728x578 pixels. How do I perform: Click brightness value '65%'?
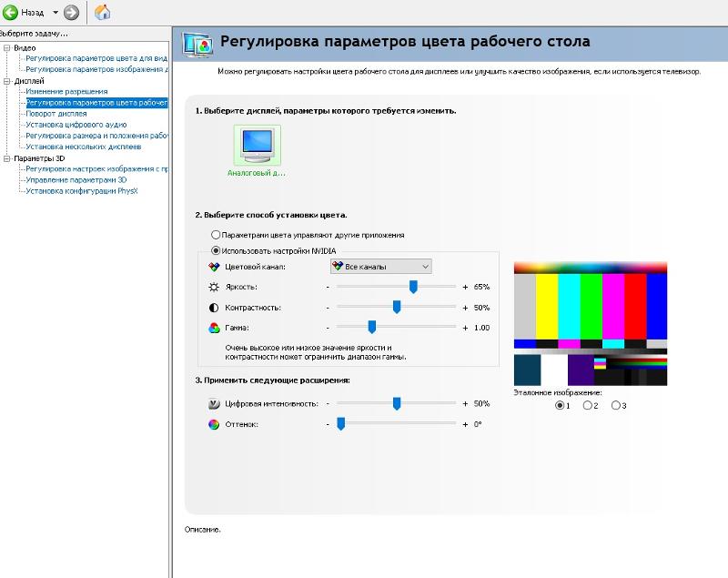(482, 287)
